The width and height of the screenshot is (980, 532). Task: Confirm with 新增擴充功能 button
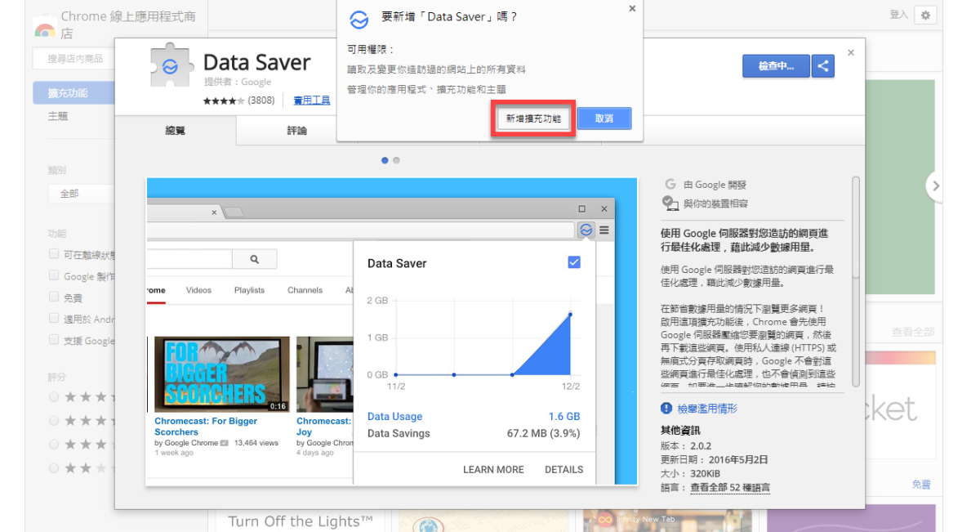click(x=533, y=118)
